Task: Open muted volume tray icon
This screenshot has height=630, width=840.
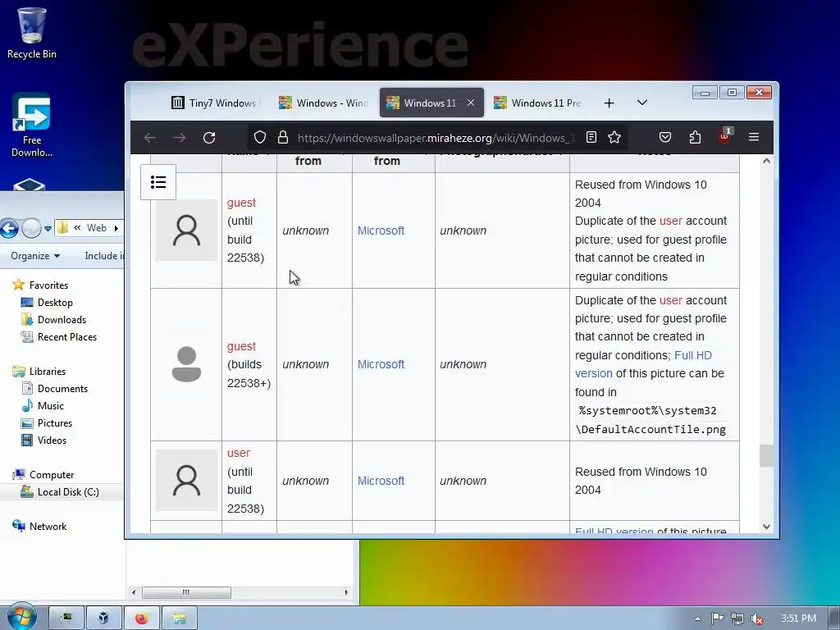Action: coord(757,619)
